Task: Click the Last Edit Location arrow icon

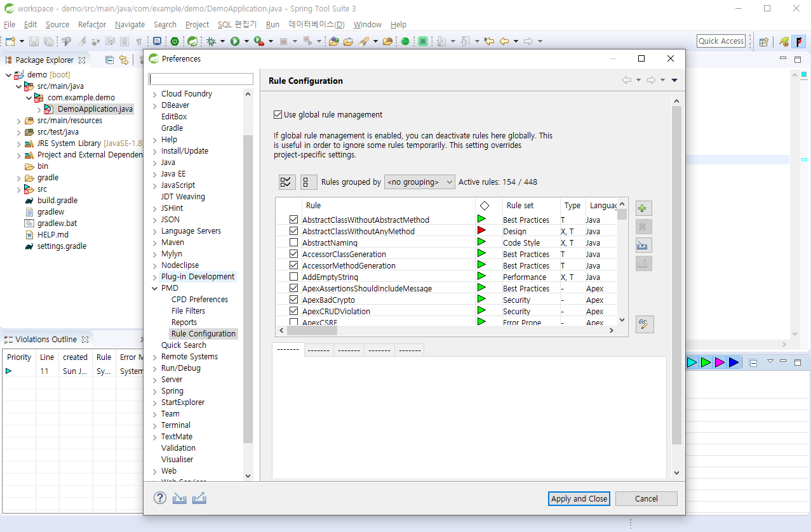Action: click(488, 41)
